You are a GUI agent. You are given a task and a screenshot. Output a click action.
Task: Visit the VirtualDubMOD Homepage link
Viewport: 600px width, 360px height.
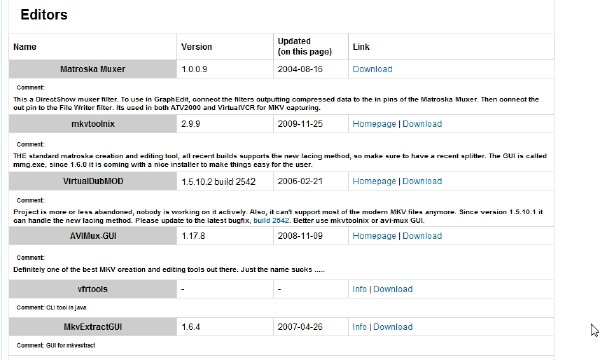374,181
